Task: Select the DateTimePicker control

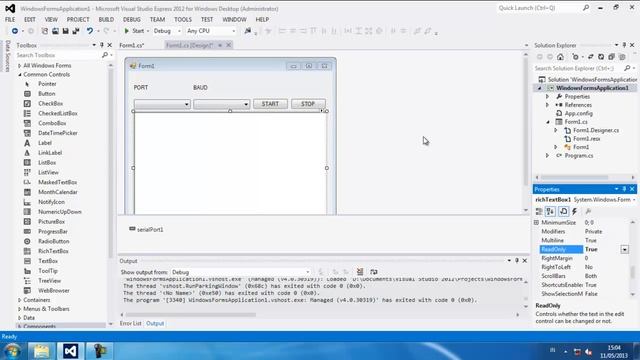Action: point(58,133)
